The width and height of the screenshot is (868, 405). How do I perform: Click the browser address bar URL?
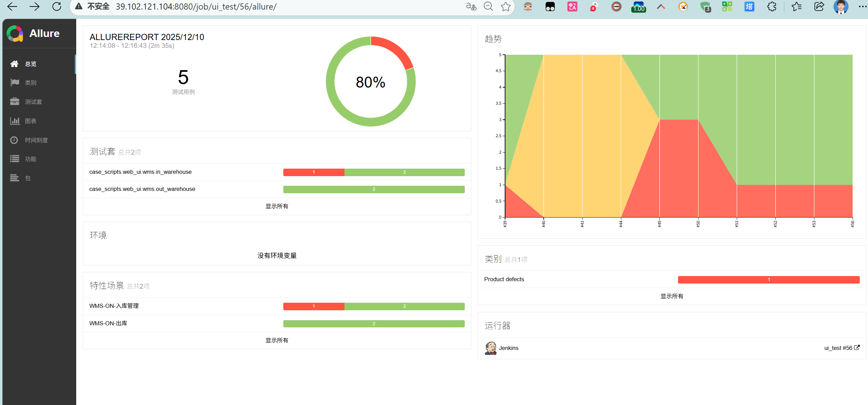click(196, 6)
